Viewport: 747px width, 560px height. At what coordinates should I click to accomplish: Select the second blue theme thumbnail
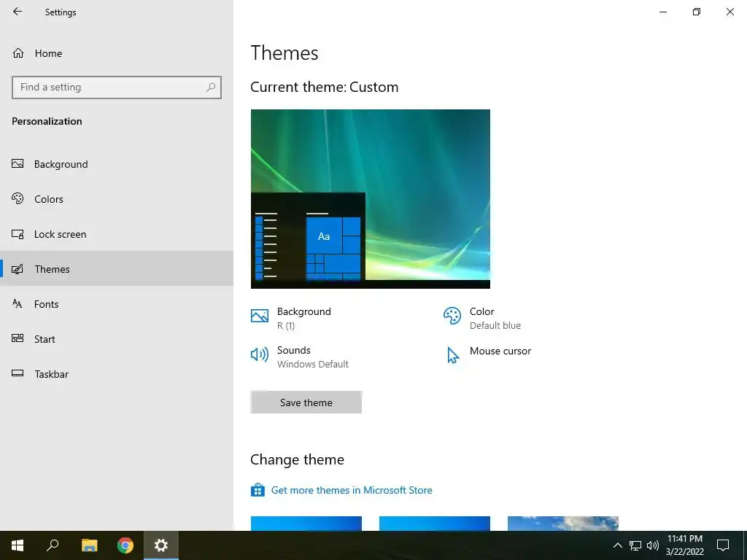[435, 524]
